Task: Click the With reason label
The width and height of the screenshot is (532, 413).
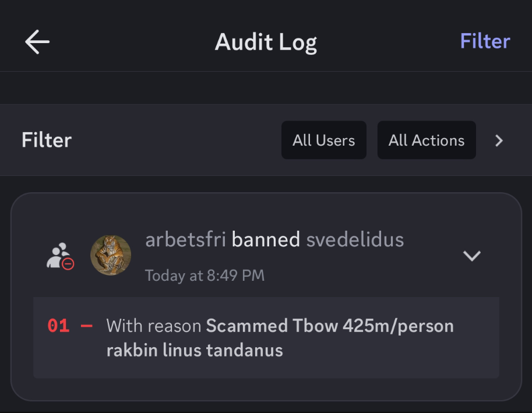Action: click(x=154, y=326)
